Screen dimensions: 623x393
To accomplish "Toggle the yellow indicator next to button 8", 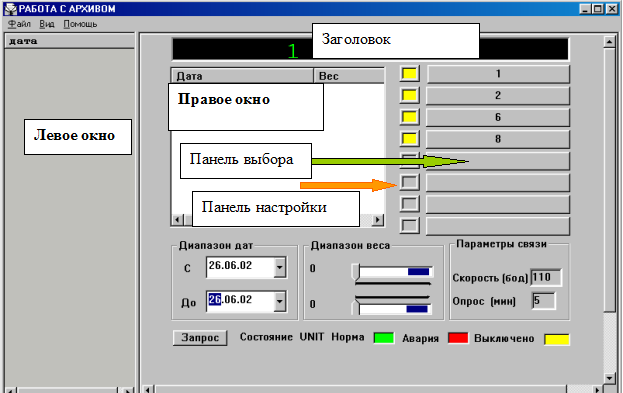I will pyautogui.click(x=409, y=139).
